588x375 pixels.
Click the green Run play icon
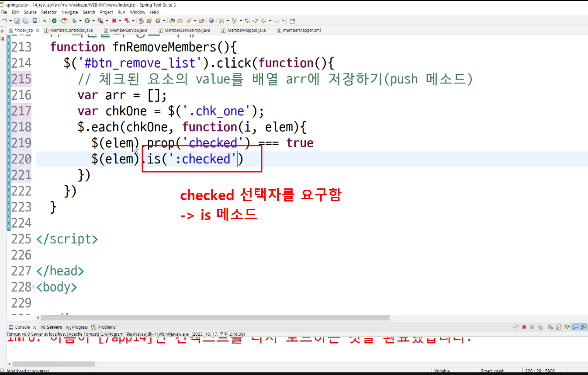pyautogui.click(x=87, y=21)
